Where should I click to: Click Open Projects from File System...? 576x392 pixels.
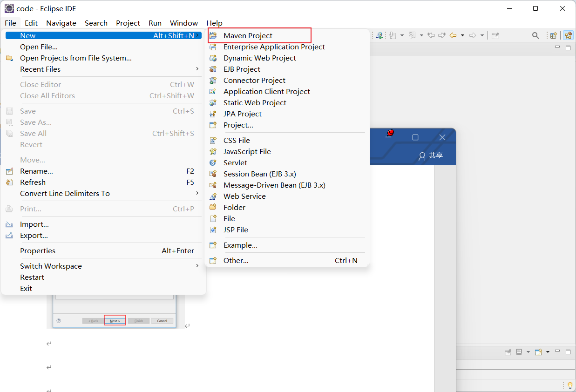tap(103, 58)
